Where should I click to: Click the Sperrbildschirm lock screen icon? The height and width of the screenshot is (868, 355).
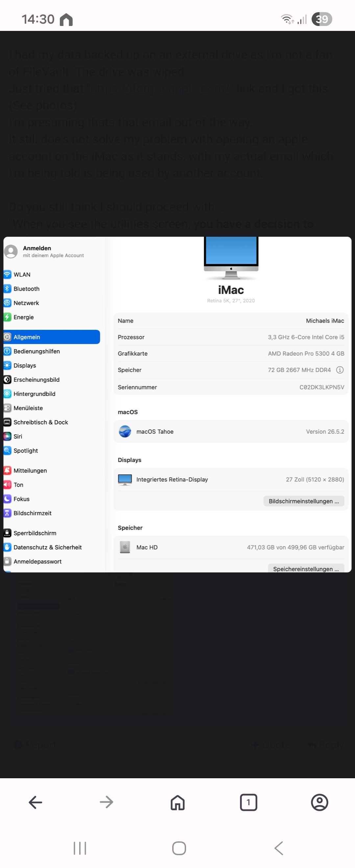point(7,532)
